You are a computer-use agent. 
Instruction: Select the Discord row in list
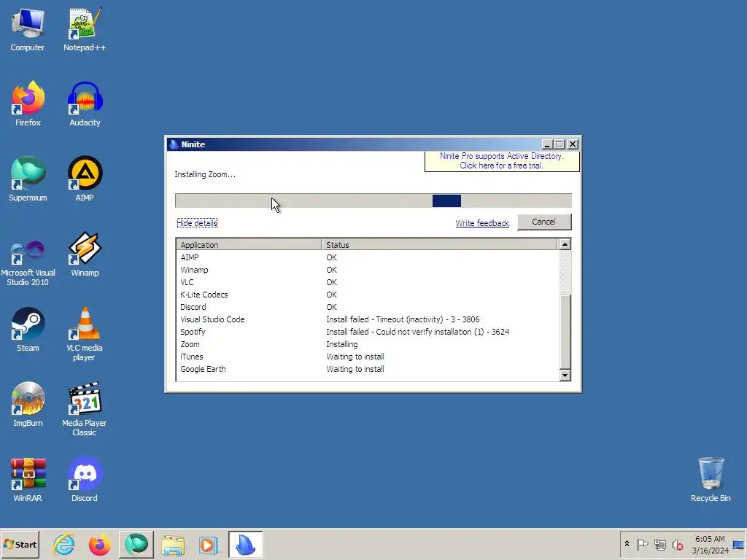(366, 307)
